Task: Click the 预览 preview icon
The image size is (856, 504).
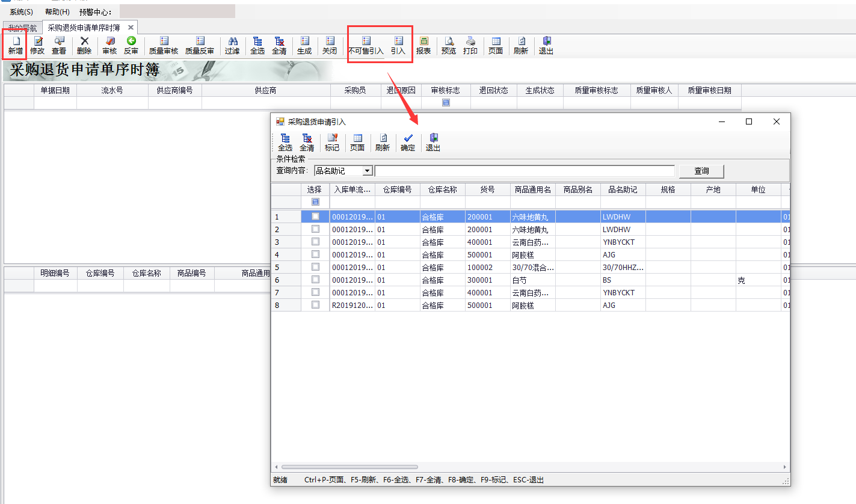Action: [449, 46]
